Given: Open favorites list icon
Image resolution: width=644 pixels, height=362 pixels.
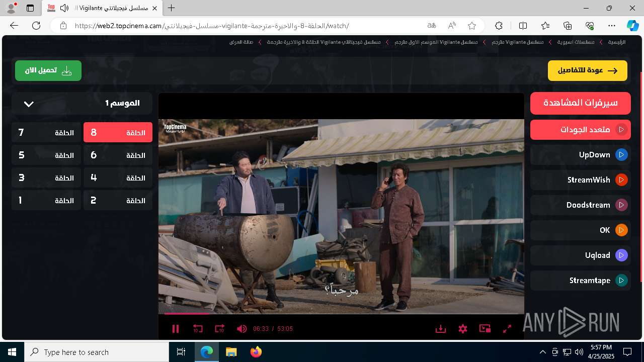Looking at the screenshot, I should [x=545, y=26].
